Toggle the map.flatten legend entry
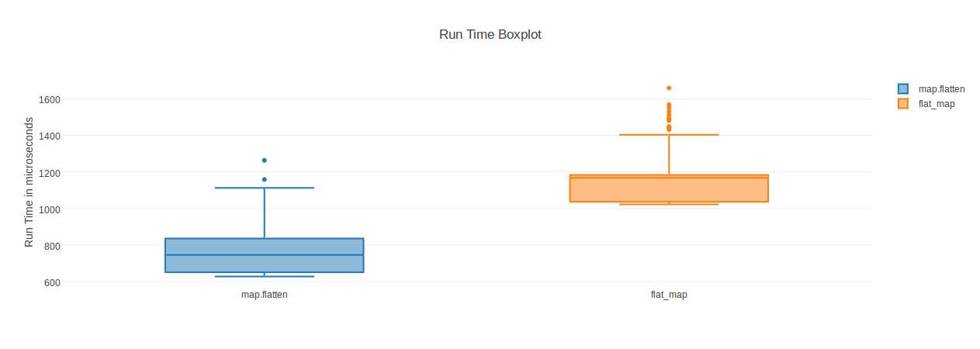The image size is (980, 349). click(x=941, y=89)
